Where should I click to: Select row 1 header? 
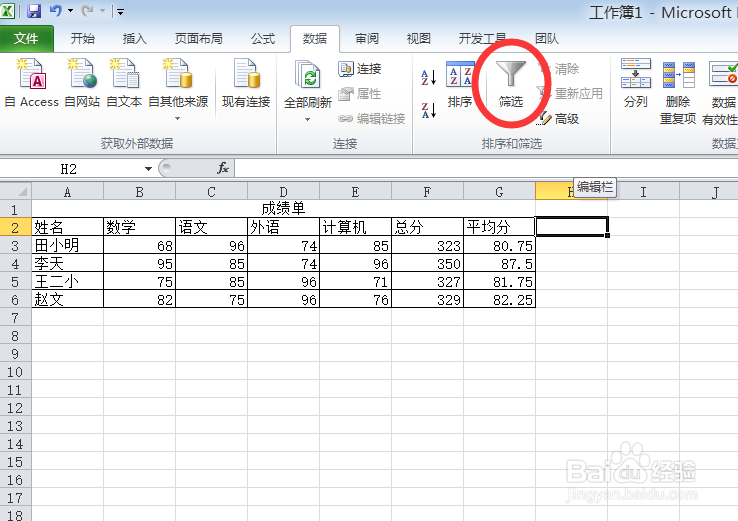coord(15,209)
